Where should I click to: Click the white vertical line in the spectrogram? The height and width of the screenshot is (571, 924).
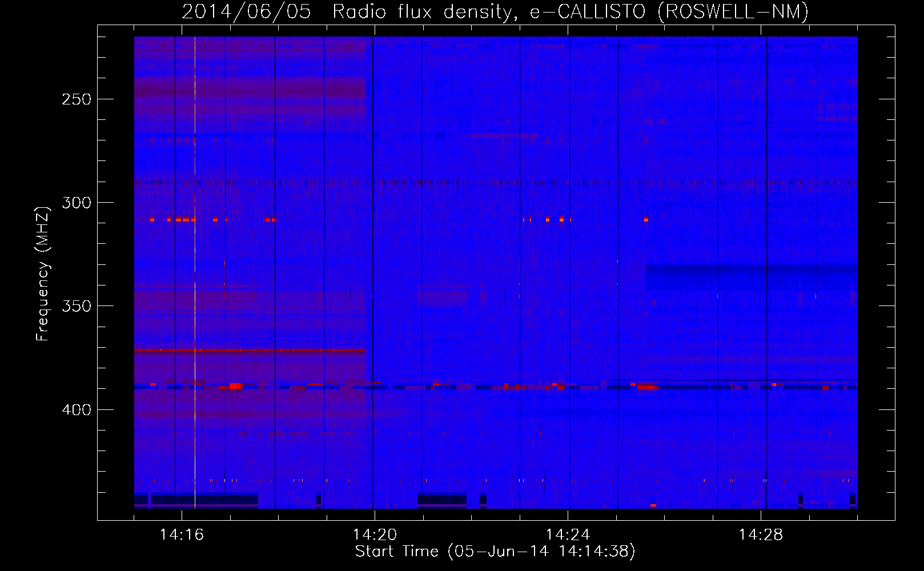point(195,272)
